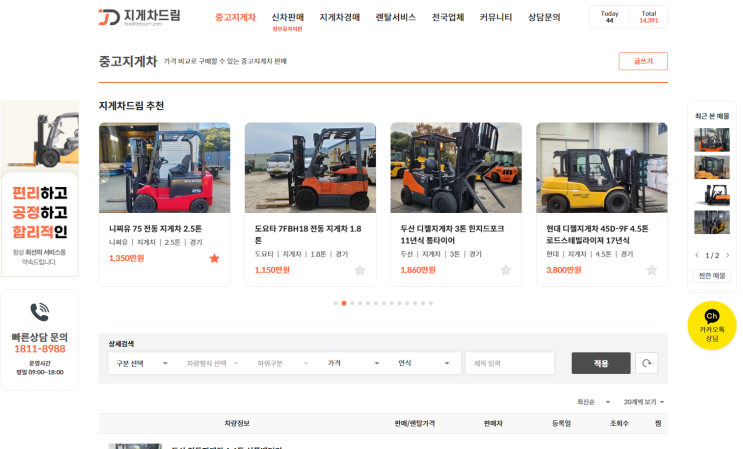Open 니피유 75 전동 지게차 photo
Viewport: 743px width, 449px height.
pyautogui.click(x=164, y=168)
